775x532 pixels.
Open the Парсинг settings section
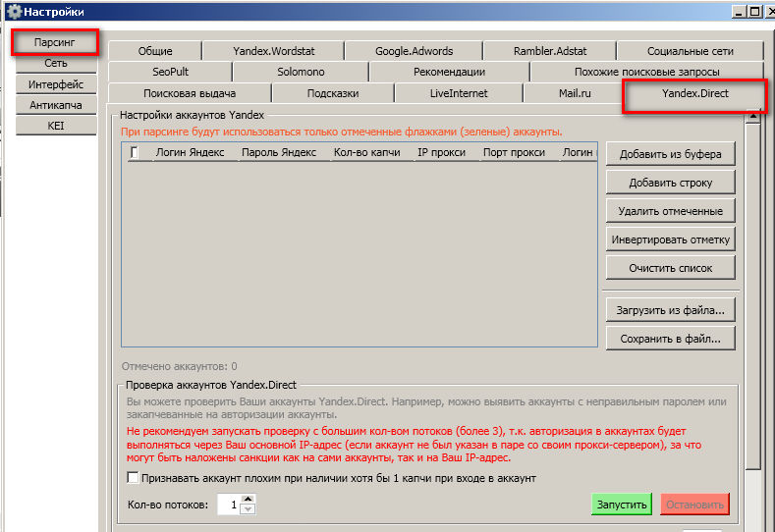pos(54,42)
